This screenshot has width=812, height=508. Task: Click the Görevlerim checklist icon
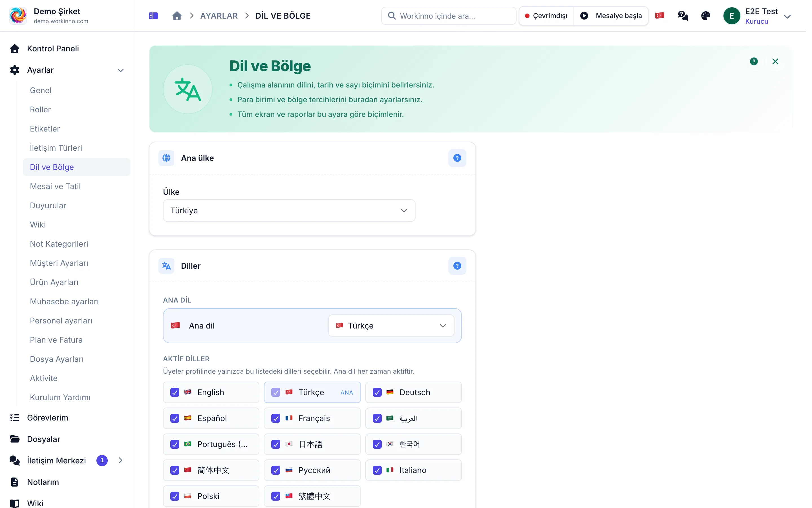pos(15,418)
